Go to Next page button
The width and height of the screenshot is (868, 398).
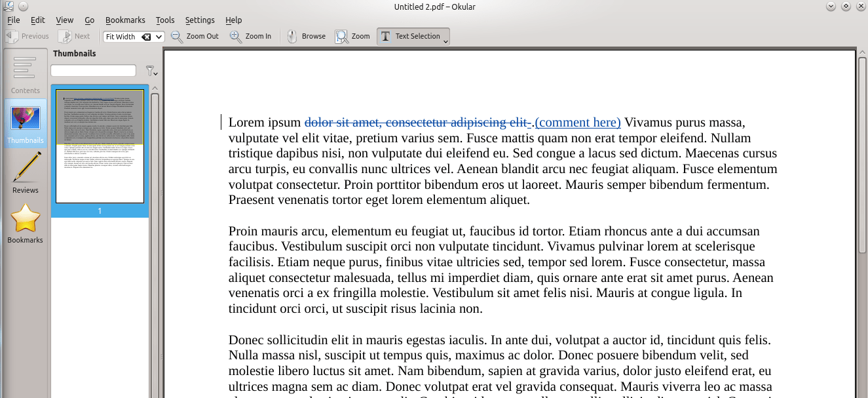(74, 37)
